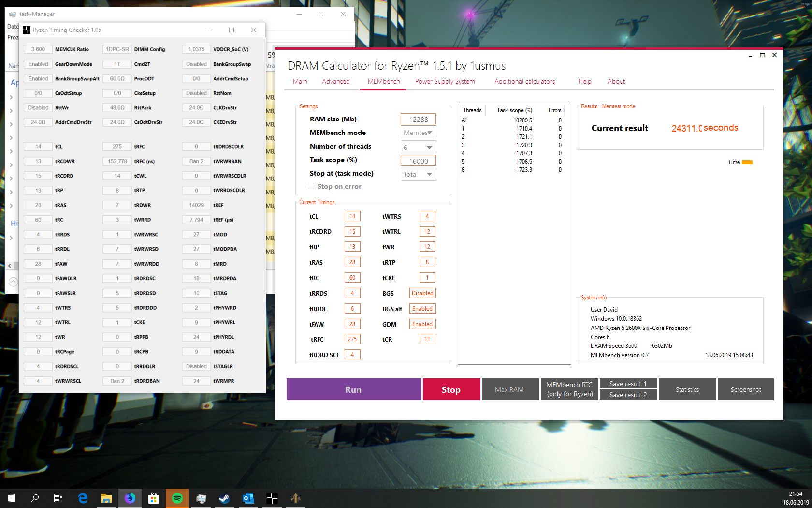Click the Screenshot button
The width and height of the screenshot is (812, 508).
(x=746, y=389)
